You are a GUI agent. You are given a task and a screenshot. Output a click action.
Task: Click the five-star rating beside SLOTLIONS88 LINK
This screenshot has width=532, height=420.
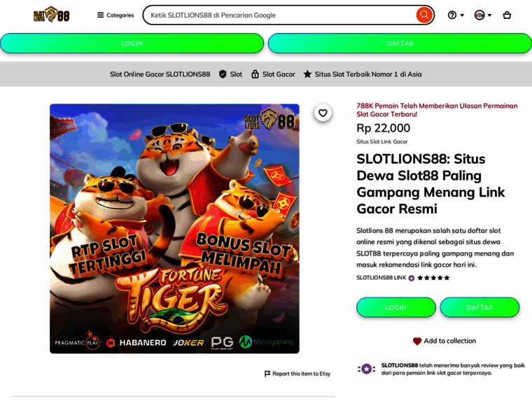tap(433, 278)
